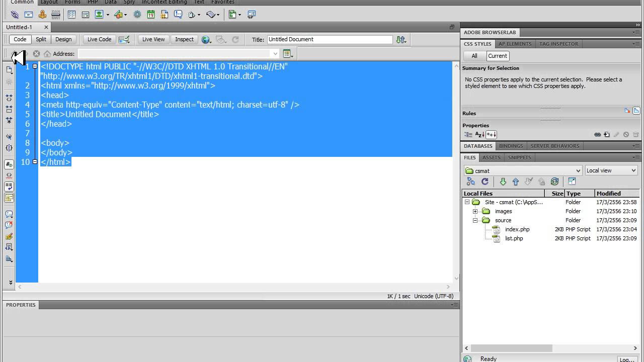Show category view in CSS Properties
644x362 pixels.
click(x=468, y=135)
